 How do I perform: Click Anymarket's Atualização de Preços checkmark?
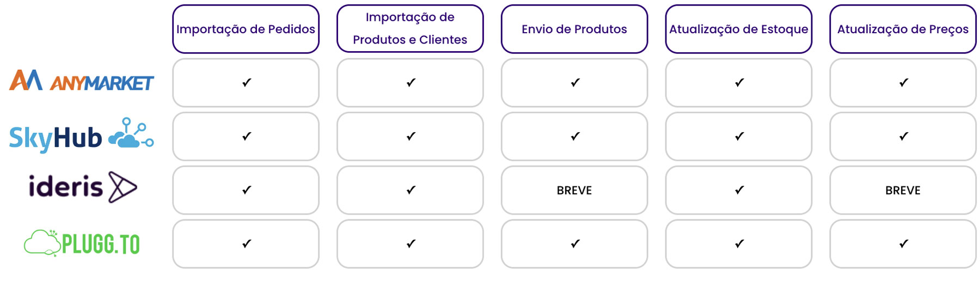point(904,82)
